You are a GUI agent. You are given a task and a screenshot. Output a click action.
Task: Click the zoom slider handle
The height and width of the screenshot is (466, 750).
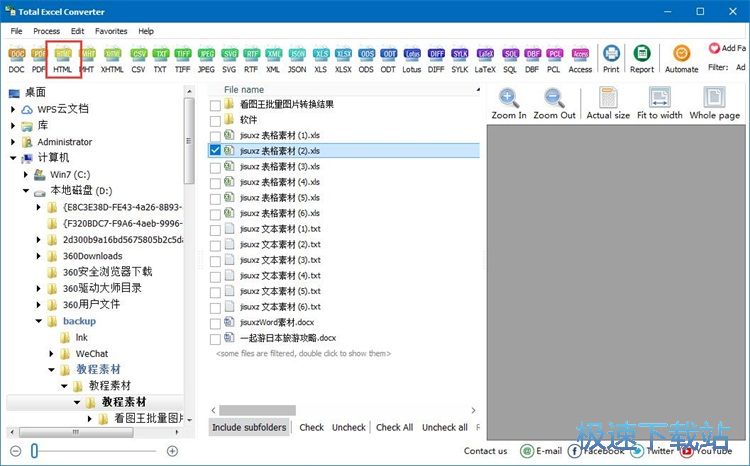(x=34, y=451)
